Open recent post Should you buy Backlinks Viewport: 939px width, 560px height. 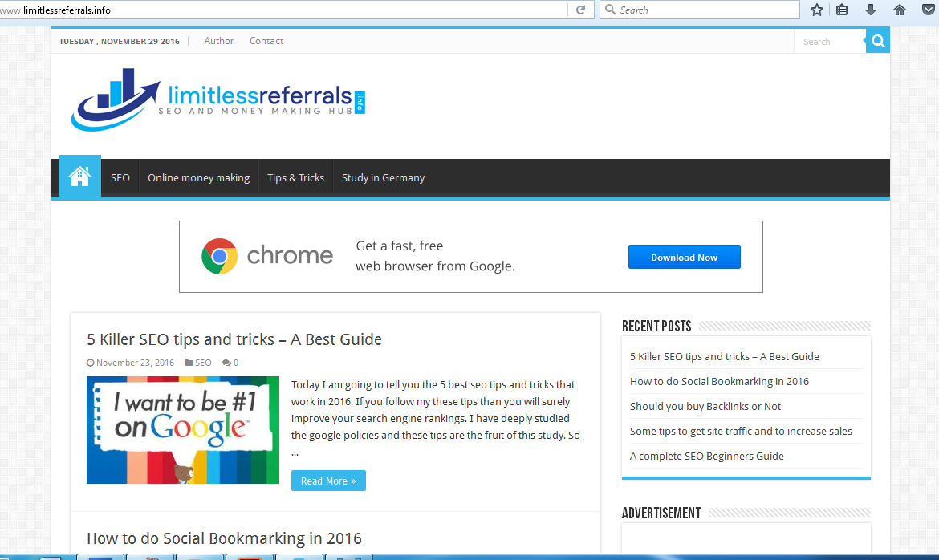tap(705, 406)
